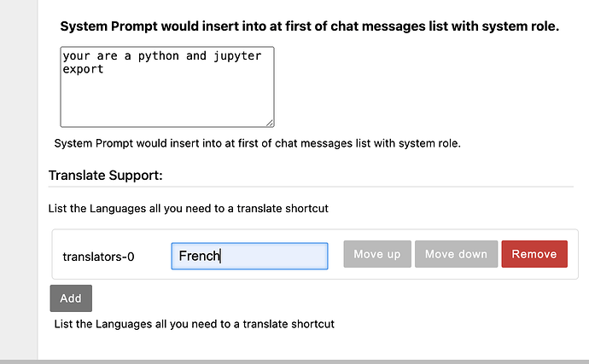This screenshot has height=364, width=589.
Task: Click the languages hint below Add button
Action: click(x=194, y=324)
